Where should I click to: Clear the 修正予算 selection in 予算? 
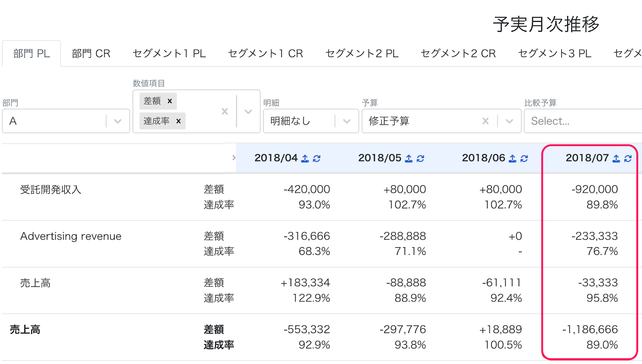tap(486, 121)
